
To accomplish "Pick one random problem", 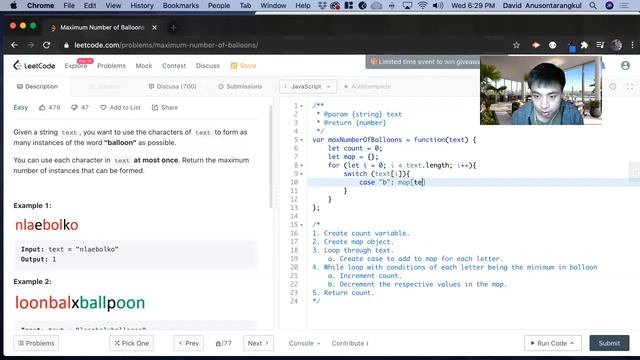I will (131, 343).
